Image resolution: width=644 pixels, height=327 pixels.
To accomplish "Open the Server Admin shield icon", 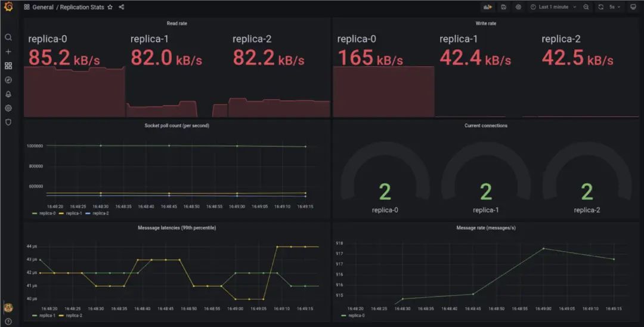I will point(8,122).
